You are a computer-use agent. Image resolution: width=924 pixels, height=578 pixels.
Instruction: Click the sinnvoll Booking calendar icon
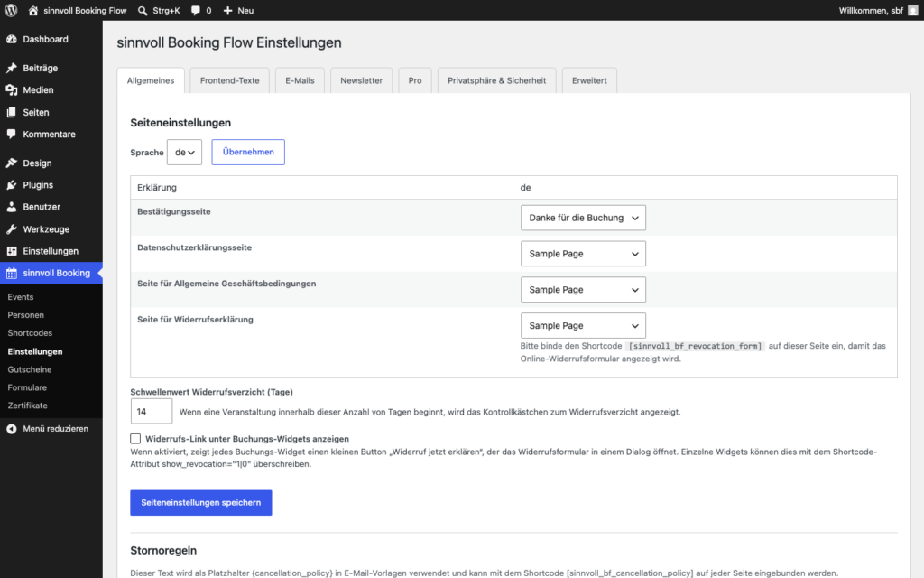coord(11,273)
